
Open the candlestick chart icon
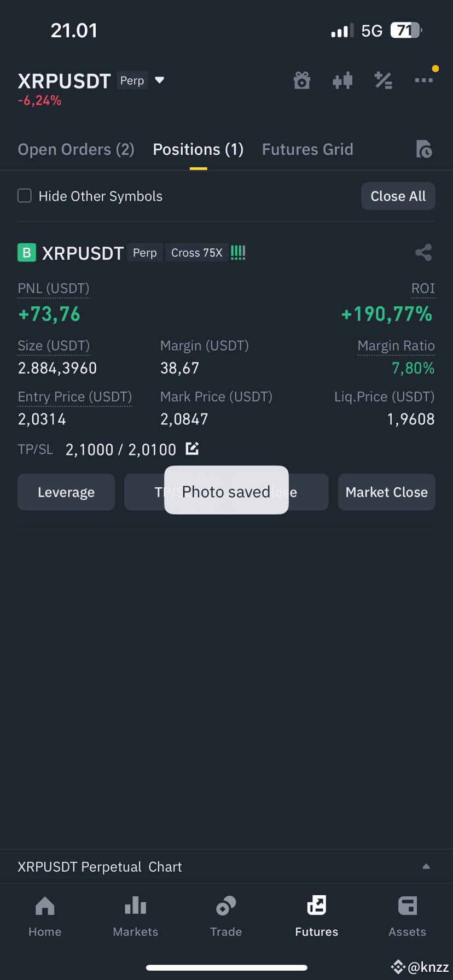(342, 81)
